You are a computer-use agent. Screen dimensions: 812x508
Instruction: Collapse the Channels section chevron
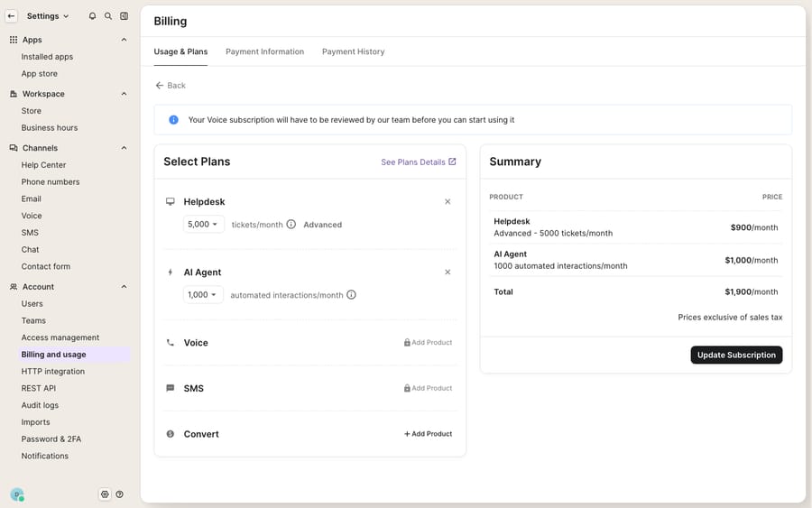[124, 148]
